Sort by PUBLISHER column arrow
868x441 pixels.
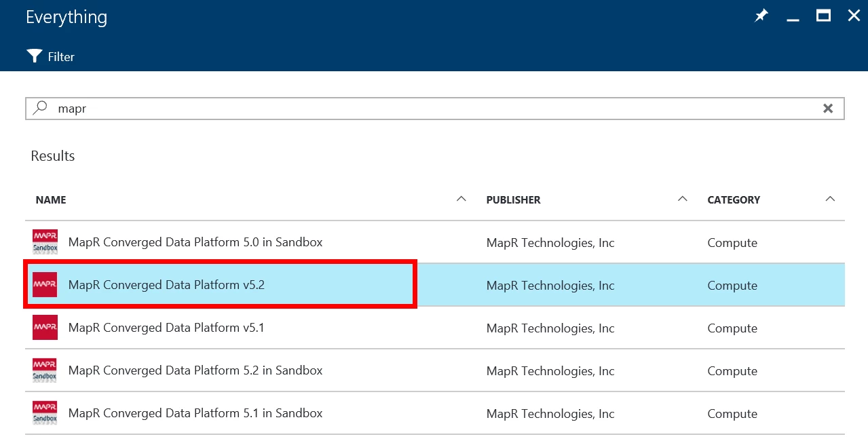tap(683, 199)
